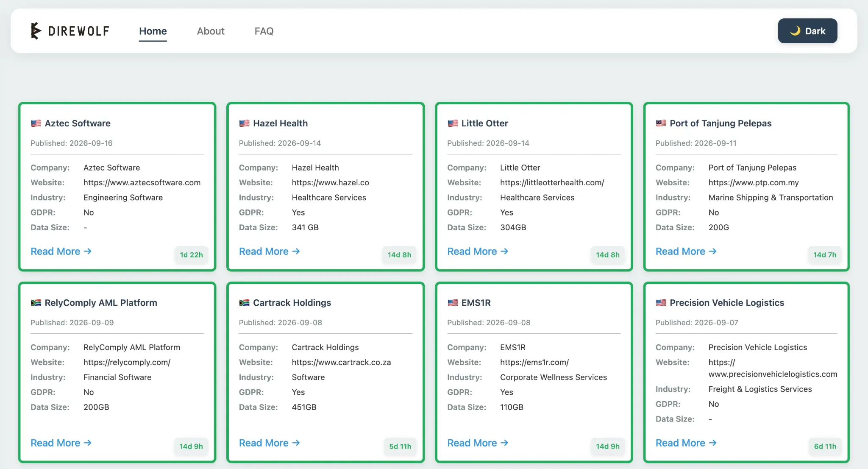Click https://www.hazel.co website text
This screenshot has height=469, width=868.
pos(330,183)
